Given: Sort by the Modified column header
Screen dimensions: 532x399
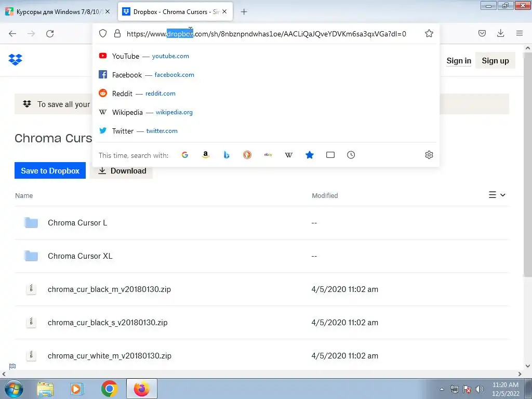Looking at the screenshot, I should (325, 196).
